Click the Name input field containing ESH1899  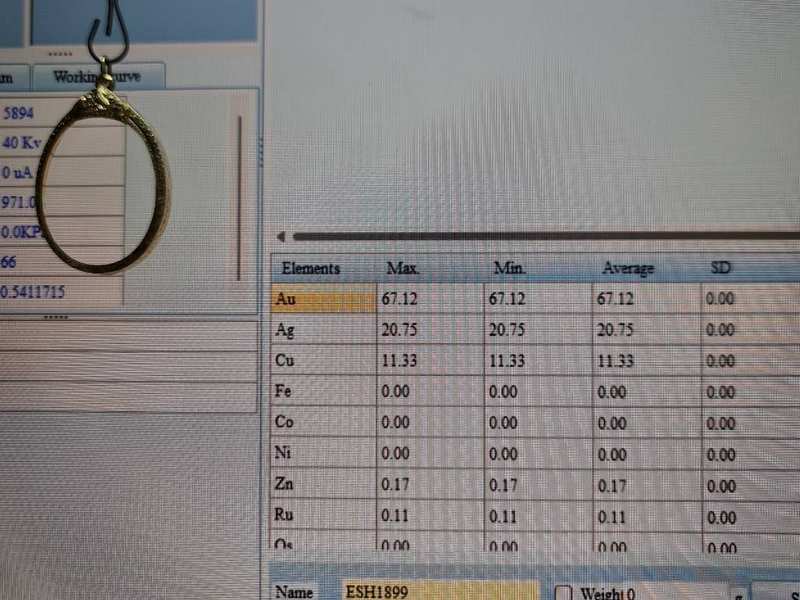pyautogui.click(x=440, y=592)
